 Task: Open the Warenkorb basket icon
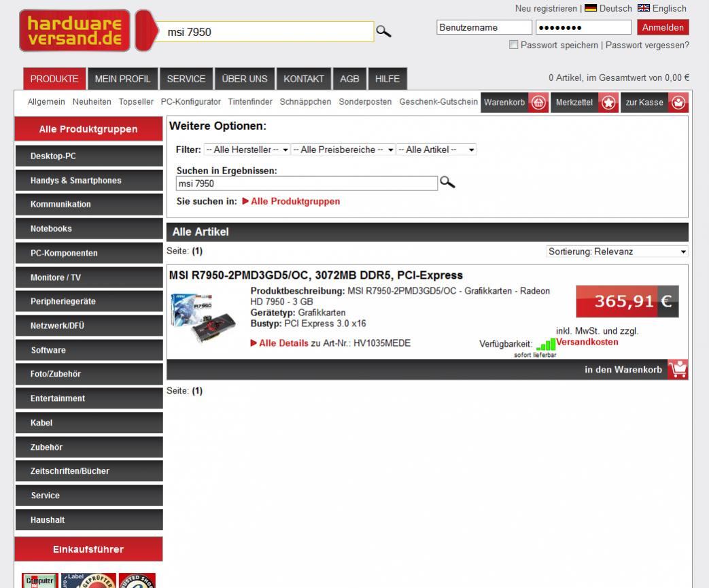(538, 103)
